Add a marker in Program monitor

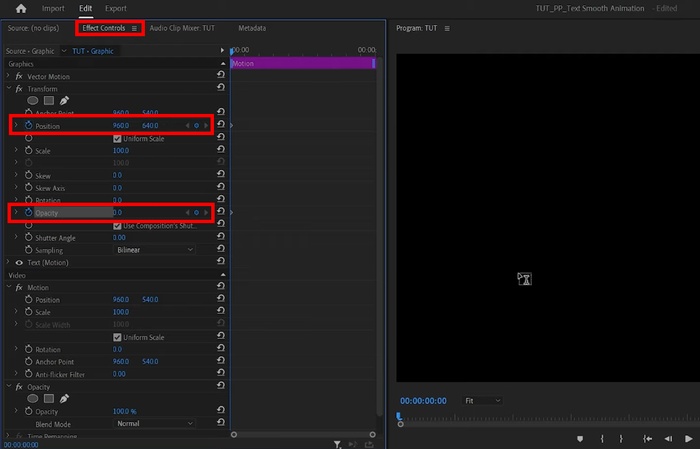point(580,438)
